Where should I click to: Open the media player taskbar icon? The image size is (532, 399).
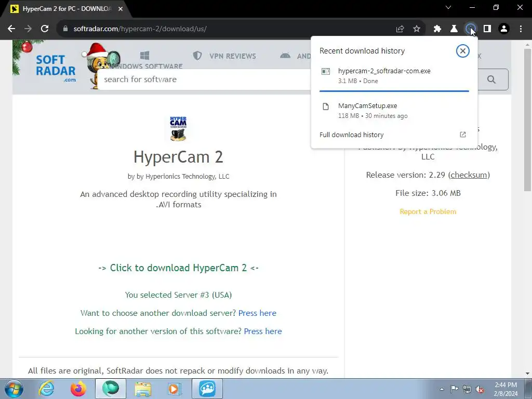(x=175, y=389)
